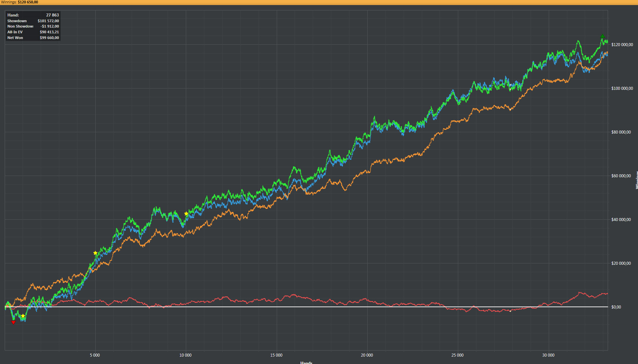Click the Showdown value $101 572,00
This screenshot has height=364, width=638.
point(48,21)
